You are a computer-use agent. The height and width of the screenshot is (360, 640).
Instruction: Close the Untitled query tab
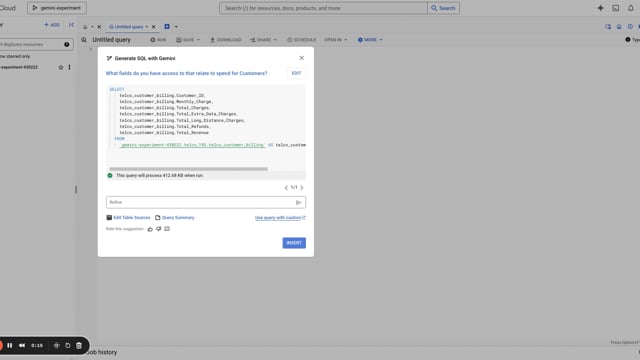[154, 27]
